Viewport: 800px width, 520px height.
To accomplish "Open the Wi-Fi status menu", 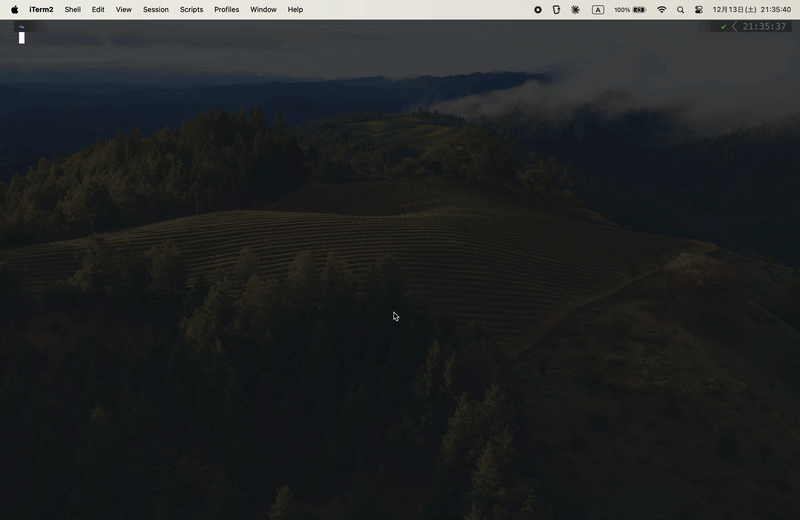I will tap(662, 10).
